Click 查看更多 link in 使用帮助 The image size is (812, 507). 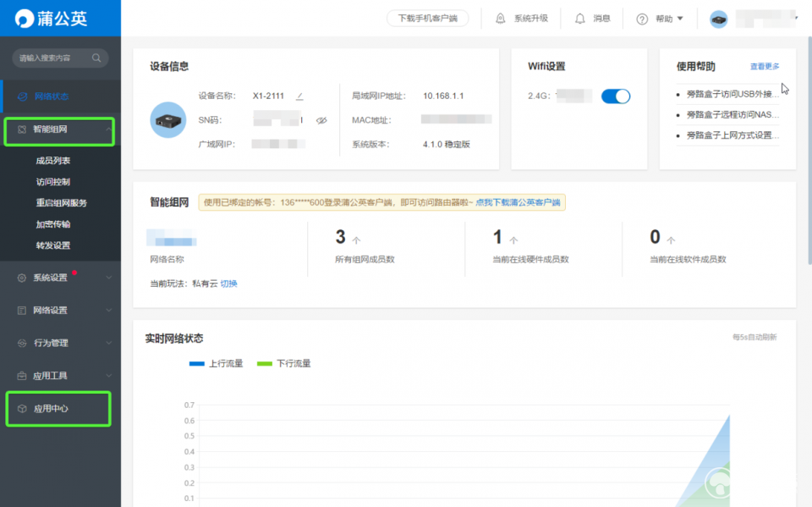tap(765, 66)
